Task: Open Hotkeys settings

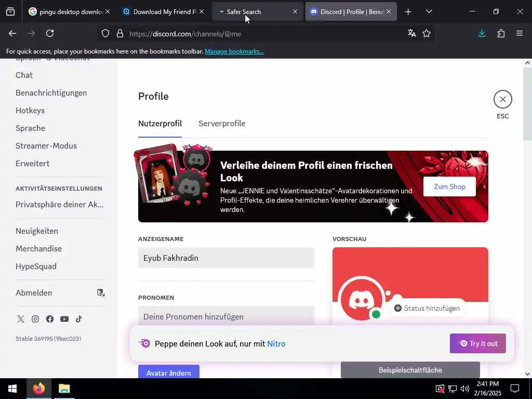Action: [30, 110]
